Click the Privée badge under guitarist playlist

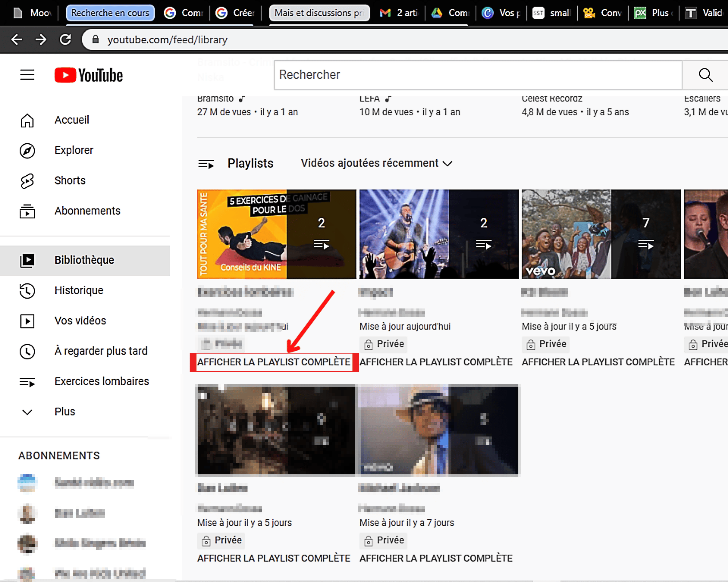click(384, 344)
